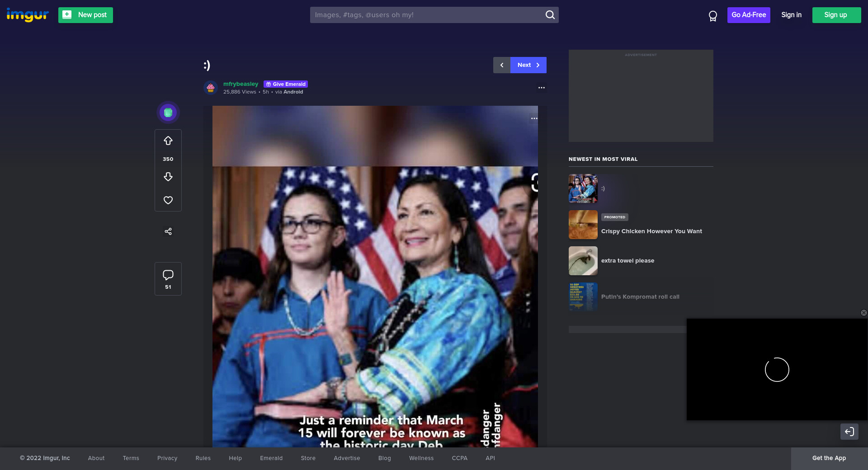
Task: Downvote the post with the down arrow
Action: [x=168, y=177]
